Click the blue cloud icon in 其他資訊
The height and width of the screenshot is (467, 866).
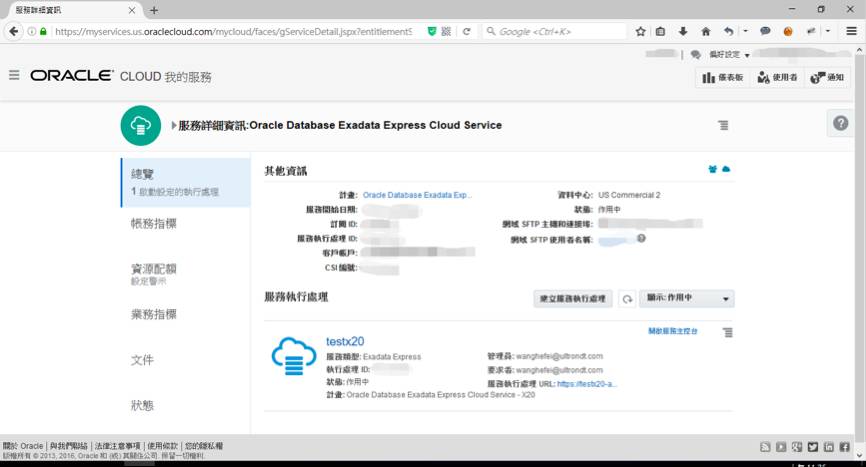[726, 169]
